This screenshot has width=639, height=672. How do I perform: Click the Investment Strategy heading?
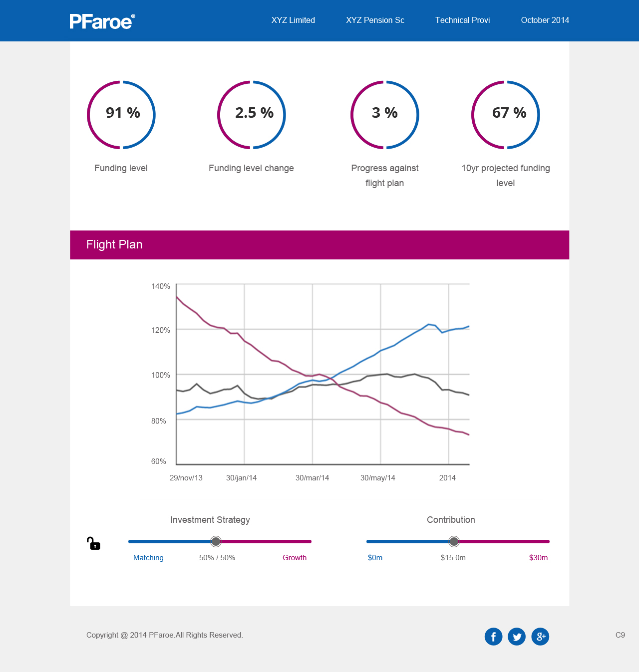pos(210,520)
